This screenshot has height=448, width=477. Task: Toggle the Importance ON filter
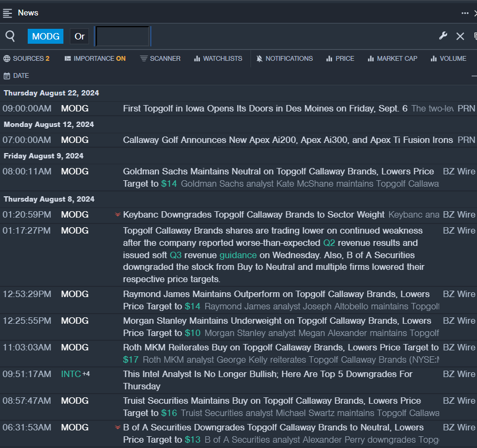[95, 59]
